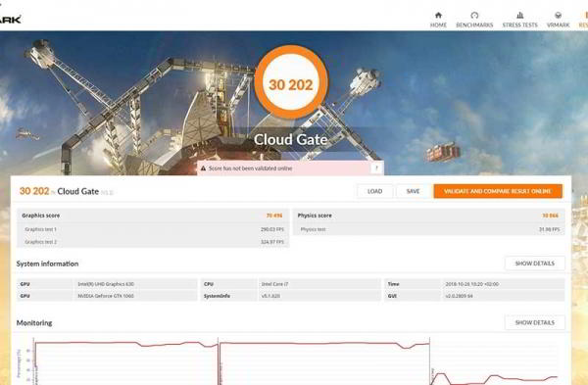Validate and compare result online
The image size is (588, 385).
click(498, 191)
